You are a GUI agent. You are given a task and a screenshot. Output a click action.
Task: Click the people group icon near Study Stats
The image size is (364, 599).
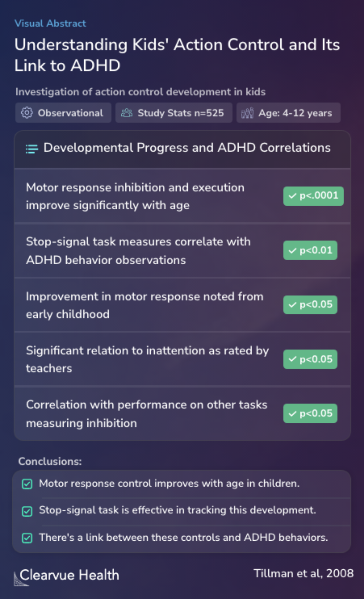127,113
